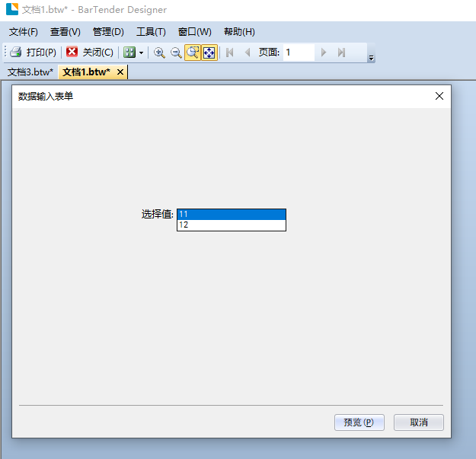Click the red Close (关闭) preview icon
Viewport: 476px width, 459px height.
(x=72, y=53)
